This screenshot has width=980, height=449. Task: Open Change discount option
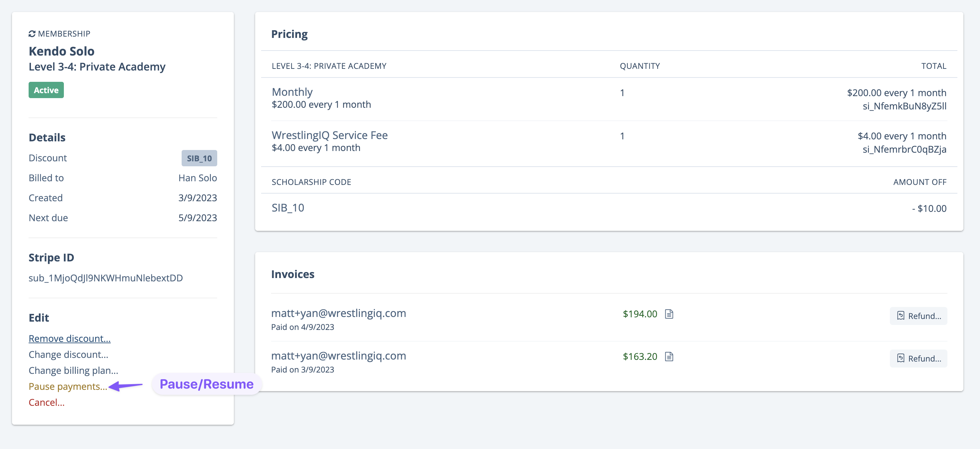tap(68, 354)
